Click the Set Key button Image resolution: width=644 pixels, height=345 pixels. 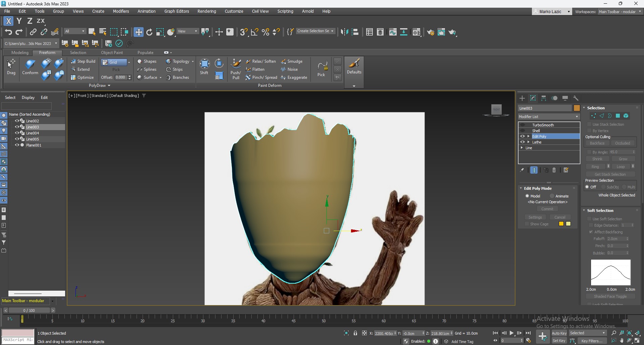[559, 341]
